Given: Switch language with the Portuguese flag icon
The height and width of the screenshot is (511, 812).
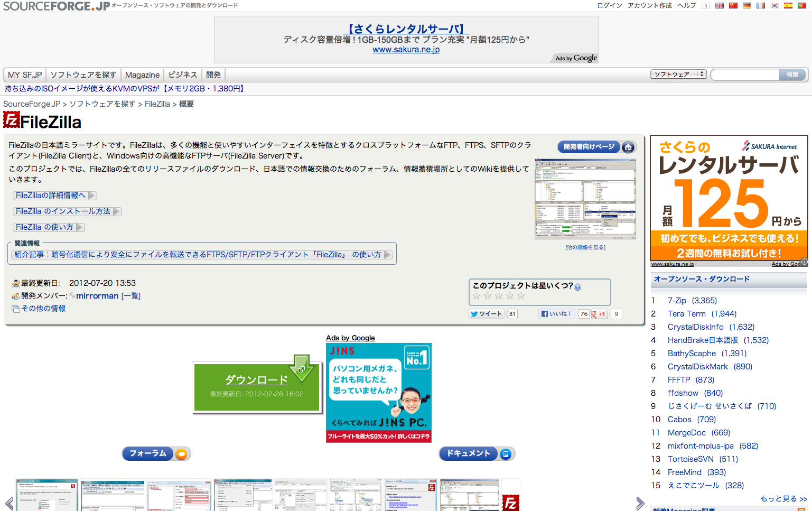Looking at the screenshot, I should click(802, 6).
